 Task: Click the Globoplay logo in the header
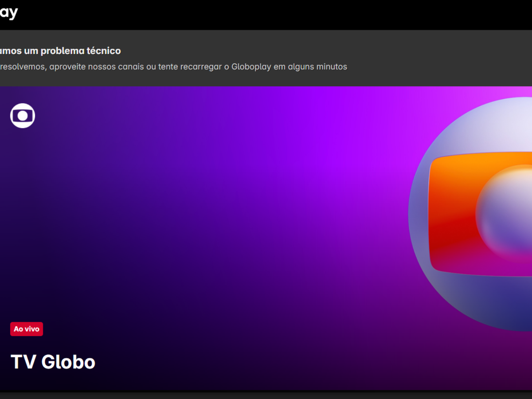pyautogui.click(x=8, y=12)
